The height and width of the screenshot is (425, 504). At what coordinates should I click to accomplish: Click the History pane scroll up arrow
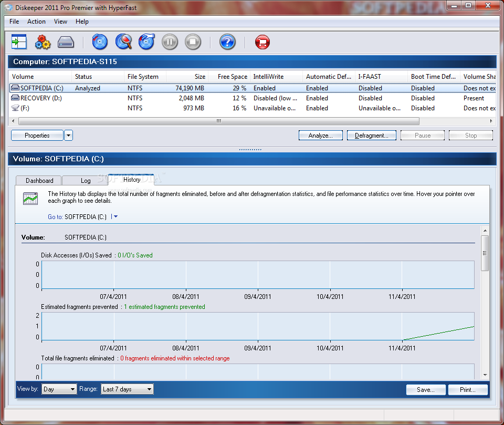coord(485,231)
